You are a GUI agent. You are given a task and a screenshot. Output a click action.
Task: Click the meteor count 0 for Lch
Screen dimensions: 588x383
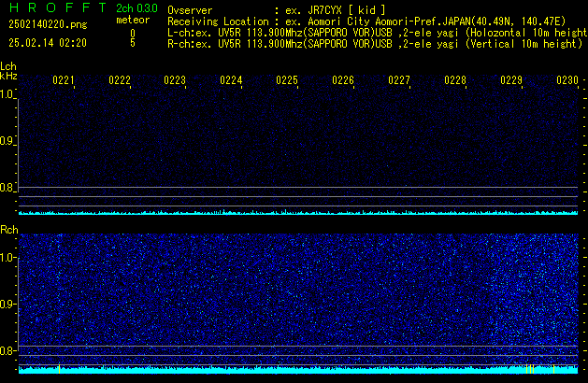[x=133, y=34]
